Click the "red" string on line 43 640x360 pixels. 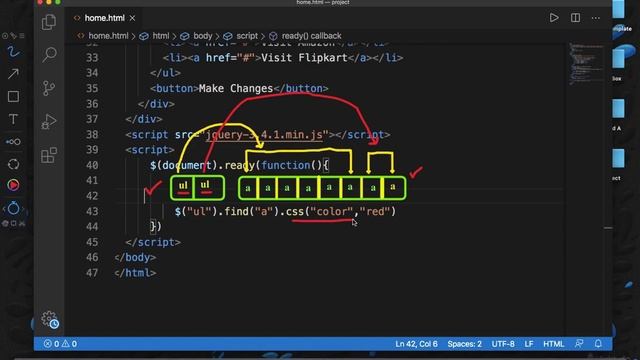(x=375, y=211)
